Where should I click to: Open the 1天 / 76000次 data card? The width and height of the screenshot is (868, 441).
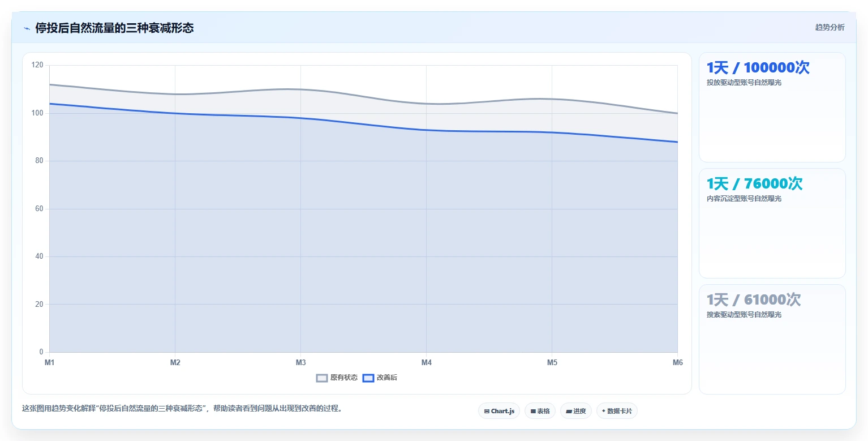coord(772,223)
